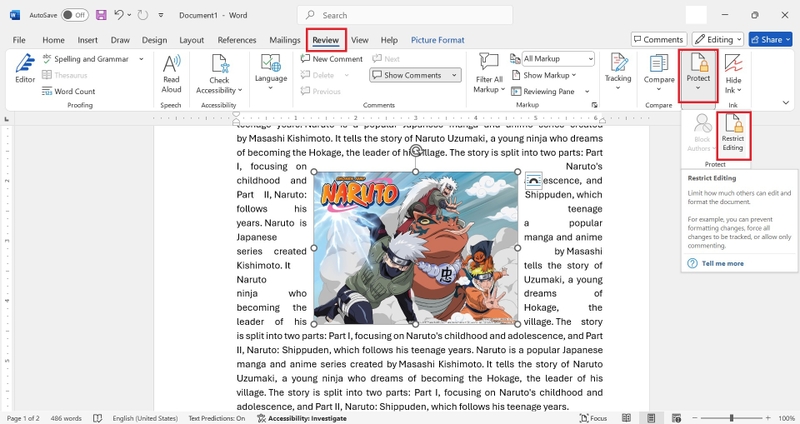Run Spelling and Grammar check
Image resolution: width=800 pixels, height=424 pixels.
click(85, 59)
